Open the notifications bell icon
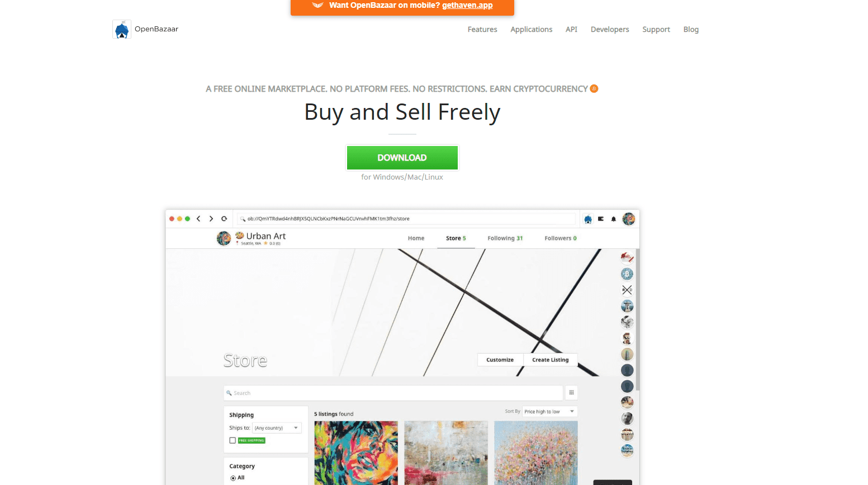The image size is (868, 485). (614, 219)
